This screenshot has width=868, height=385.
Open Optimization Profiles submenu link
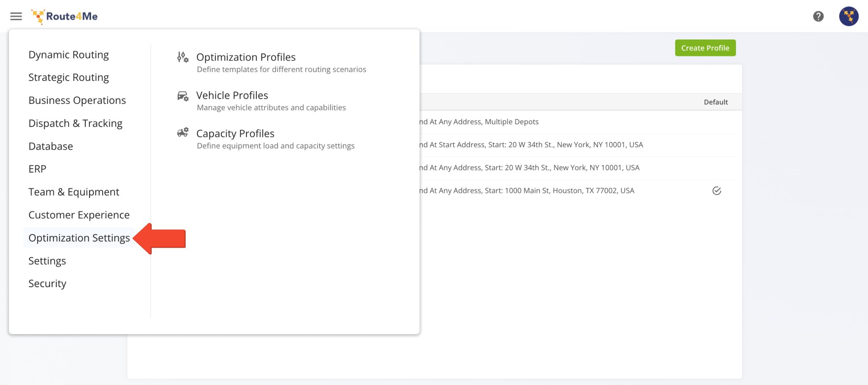[246, 57]
